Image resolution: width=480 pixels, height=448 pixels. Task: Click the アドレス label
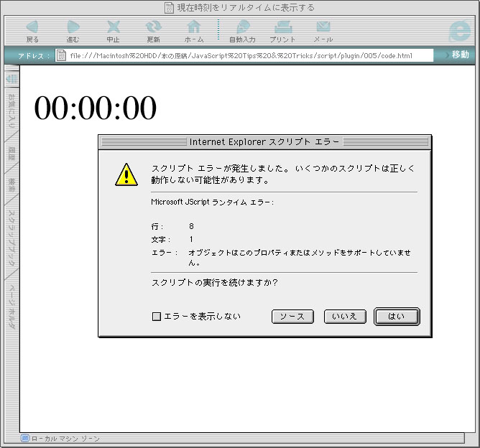pos(34,56)
